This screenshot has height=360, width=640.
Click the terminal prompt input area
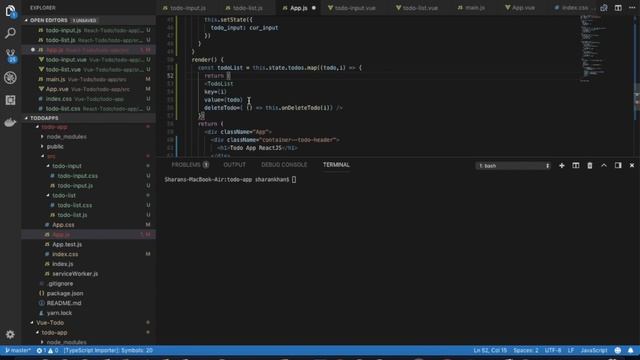[294, 180]
